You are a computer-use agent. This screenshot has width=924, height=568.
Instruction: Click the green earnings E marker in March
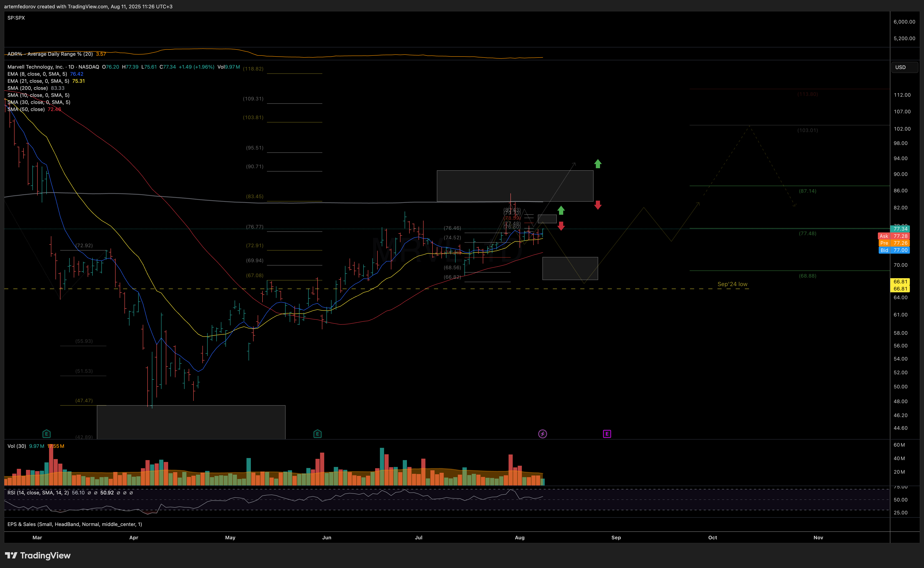(47, 434)
